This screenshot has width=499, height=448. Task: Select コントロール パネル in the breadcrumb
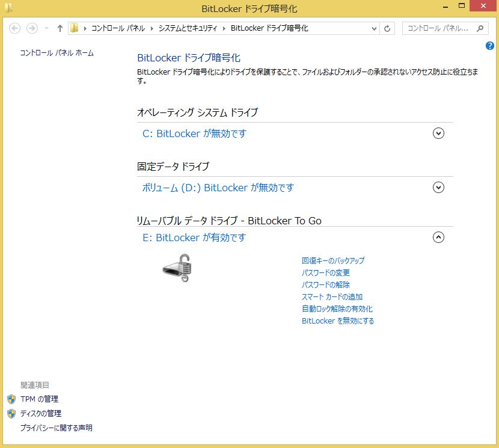pos(118,28)
